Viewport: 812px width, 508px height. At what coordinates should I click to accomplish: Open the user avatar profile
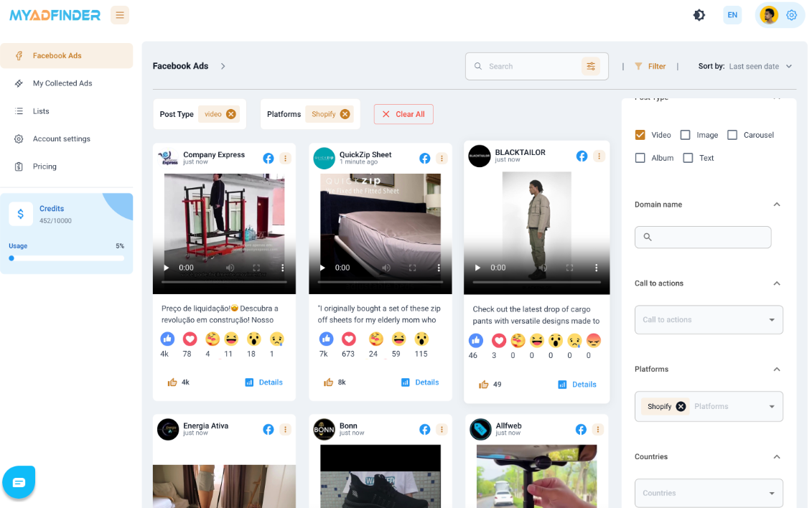(x=769, y=15)
